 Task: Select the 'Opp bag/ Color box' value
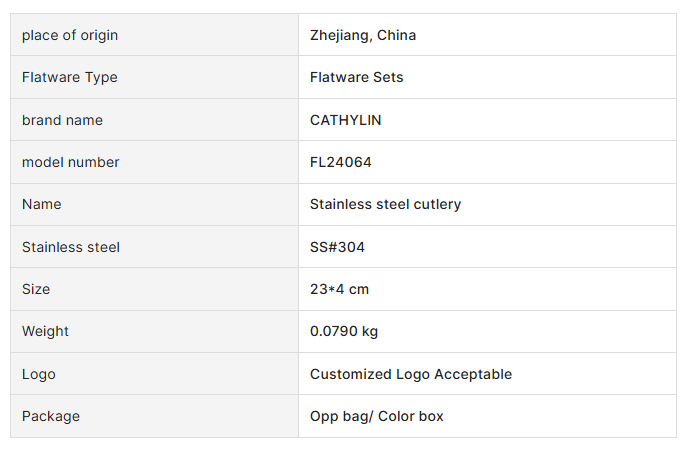[x=377, y=416]
